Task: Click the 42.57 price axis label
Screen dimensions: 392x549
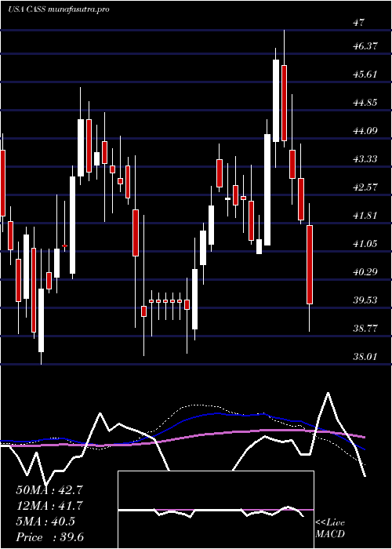Action: pyautogui.click(x=365, y=187)
